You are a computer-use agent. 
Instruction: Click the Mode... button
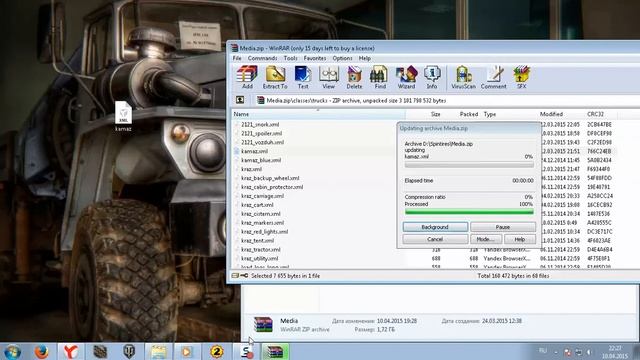[486, 239]
